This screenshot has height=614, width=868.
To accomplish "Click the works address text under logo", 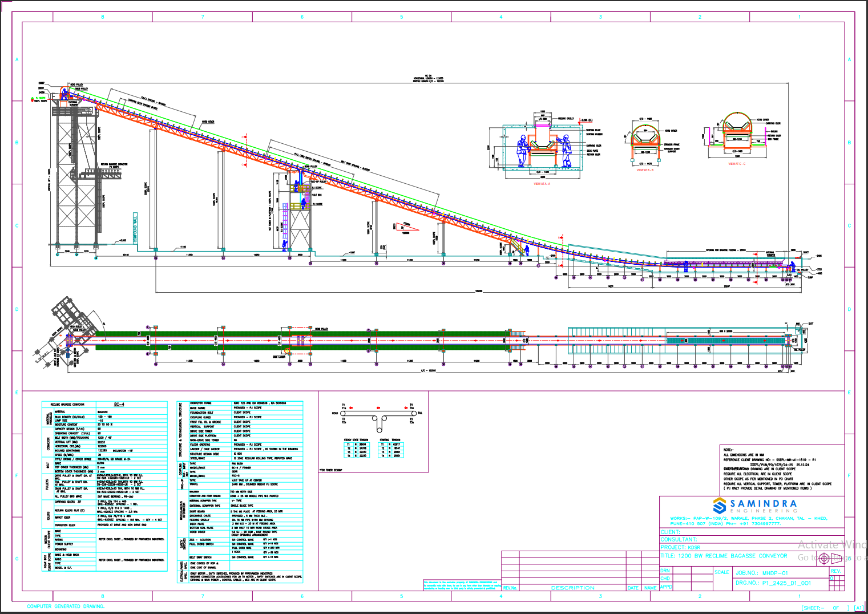I will point(748,521).
